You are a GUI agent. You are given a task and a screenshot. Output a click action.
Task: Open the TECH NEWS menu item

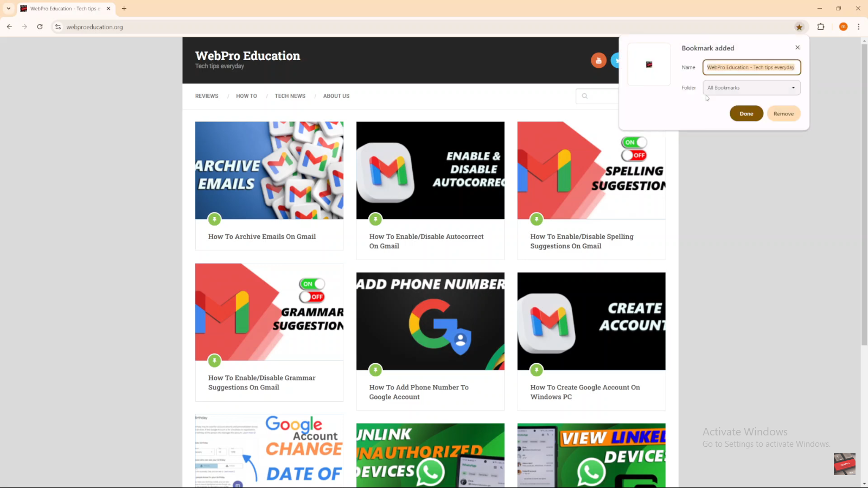[290, 96]
